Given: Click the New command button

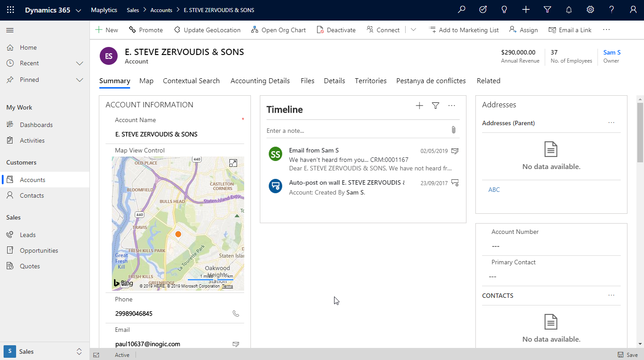Looking at the screenshot, I should pos(106,30).
